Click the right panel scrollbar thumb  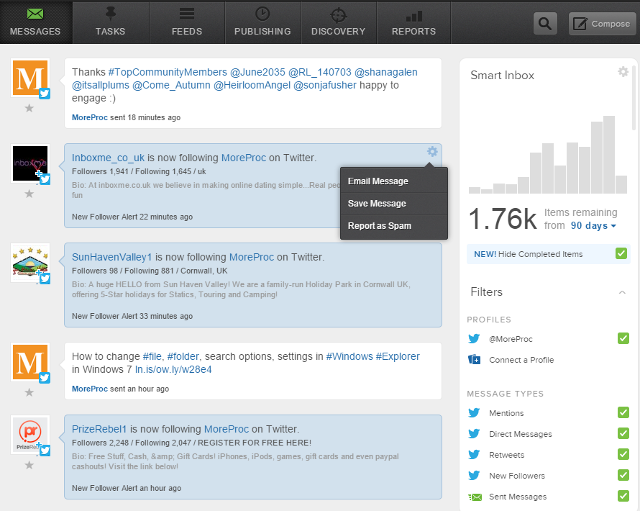[634, 97]
